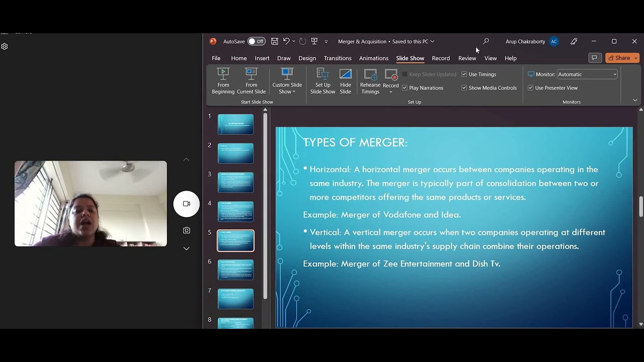Open Customize Quick Access Toolbar dropdown
Image resolution: width=644 pixels, height=362 pixels.
click(326, 41)
